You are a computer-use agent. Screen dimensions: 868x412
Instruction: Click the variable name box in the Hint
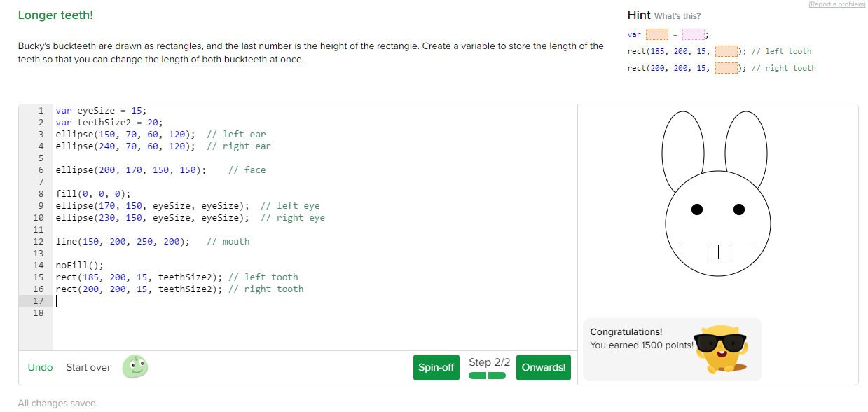click(x=656, y=34)
